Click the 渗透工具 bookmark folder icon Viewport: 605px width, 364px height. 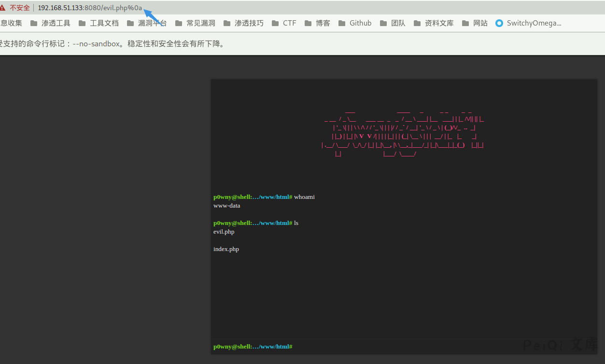34,23
